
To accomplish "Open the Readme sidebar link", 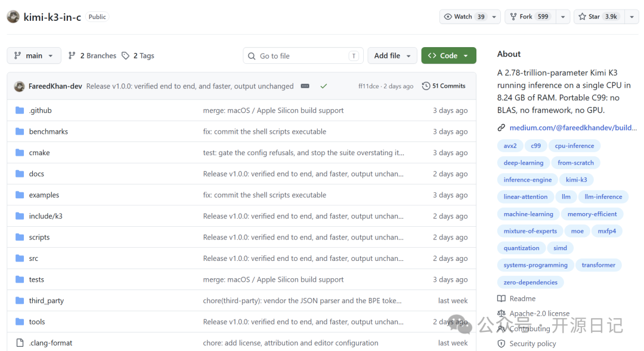I will tap(522, 298).
